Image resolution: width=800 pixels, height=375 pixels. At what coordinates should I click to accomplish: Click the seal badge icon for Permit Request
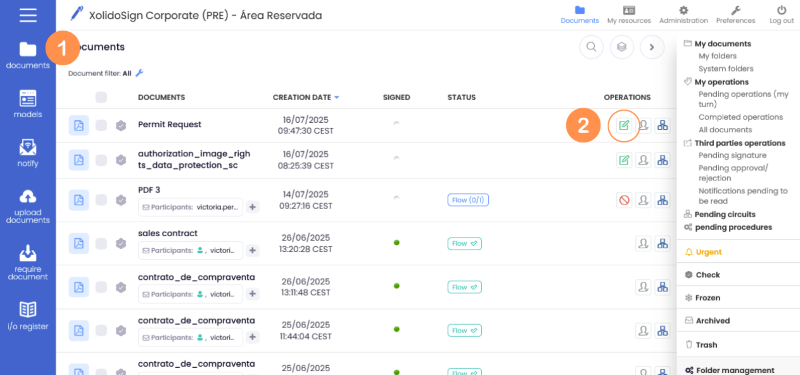[x=121, y=126]
